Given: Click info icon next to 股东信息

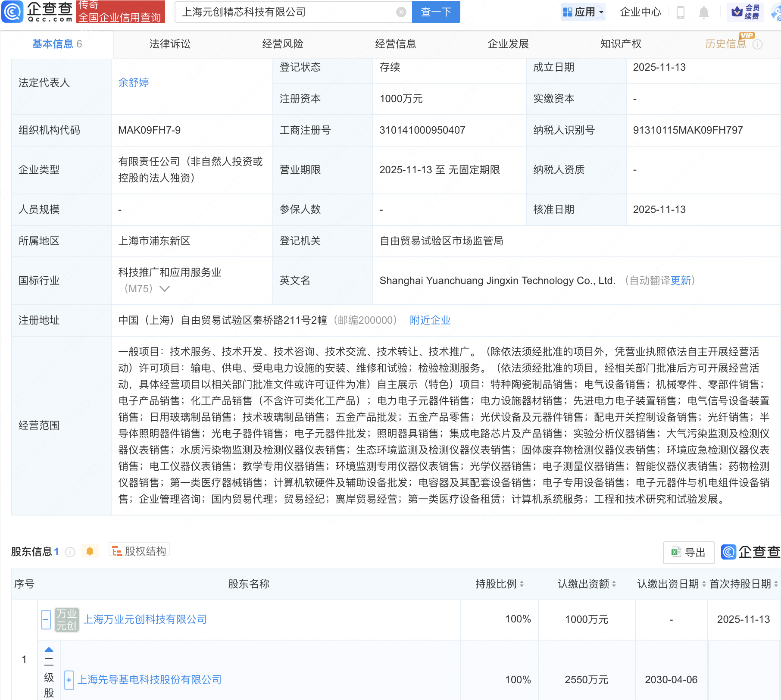Looking at the screenshot, I should (70, 552).
